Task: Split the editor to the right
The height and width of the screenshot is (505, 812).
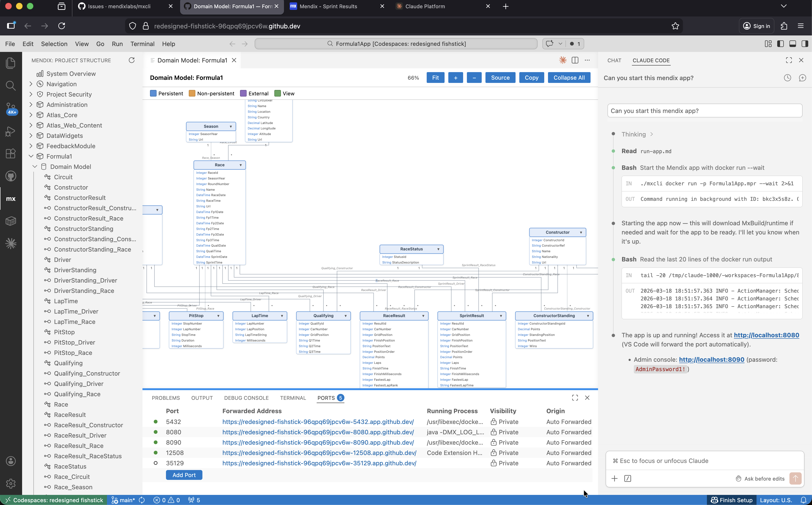Action: (575, 60)
